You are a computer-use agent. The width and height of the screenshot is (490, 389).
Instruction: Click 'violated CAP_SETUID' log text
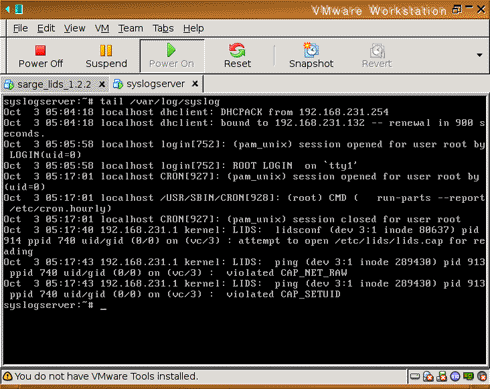pos(283,294)
